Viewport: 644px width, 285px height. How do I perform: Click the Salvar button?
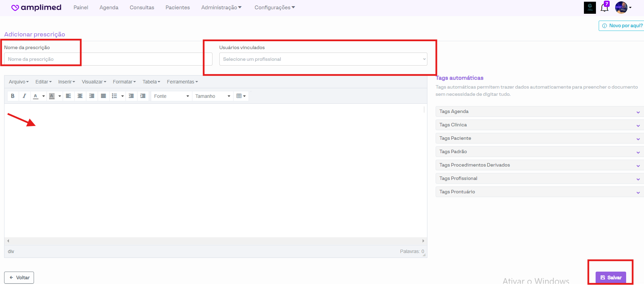(x=611, y=277)
